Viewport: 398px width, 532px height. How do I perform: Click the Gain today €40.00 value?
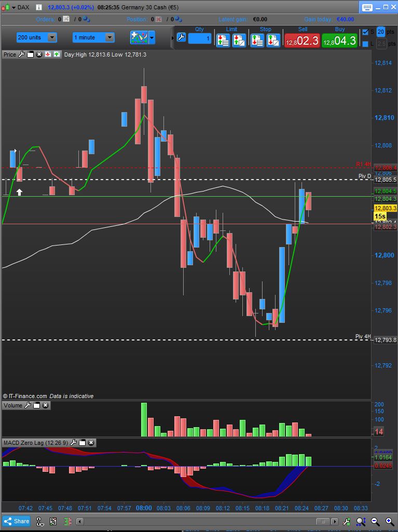coord(345,19)
